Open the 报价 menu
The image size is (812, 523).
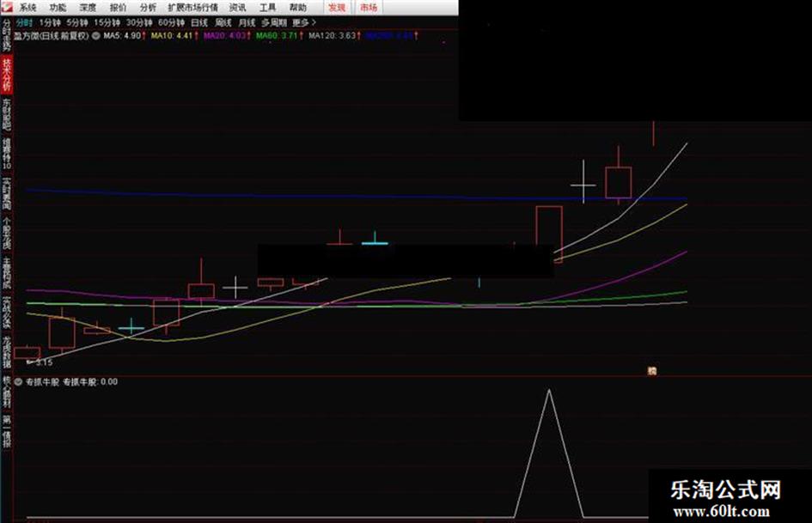118,7
